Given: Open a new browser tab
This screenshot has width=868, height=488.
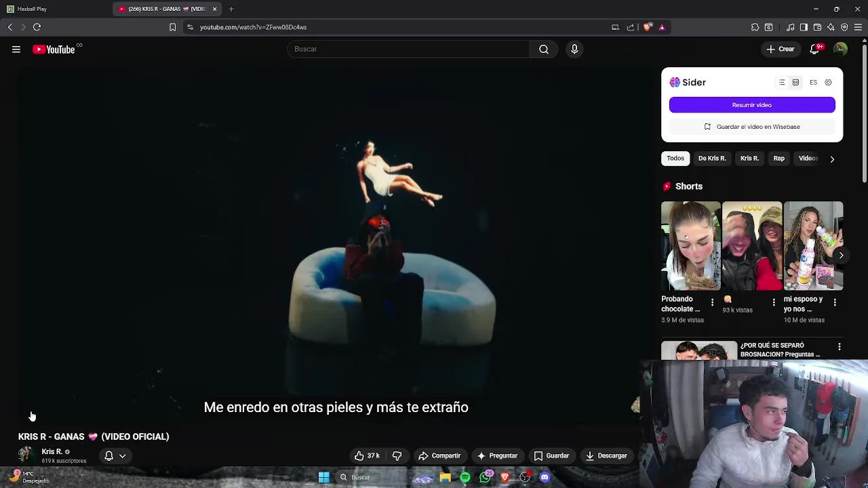Looking at the screenshot, I should click(x=231, y=9).
